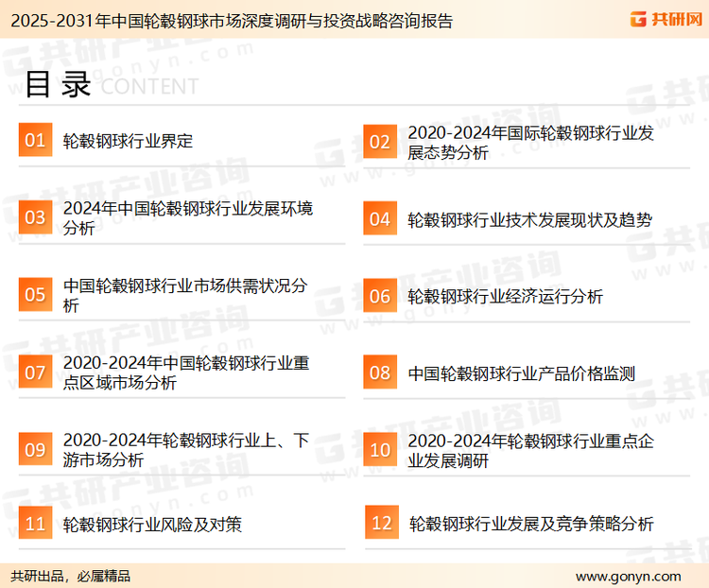
Task: Click the orange 11 number badge
Action: pyautogui.click(x=35, y=524)
